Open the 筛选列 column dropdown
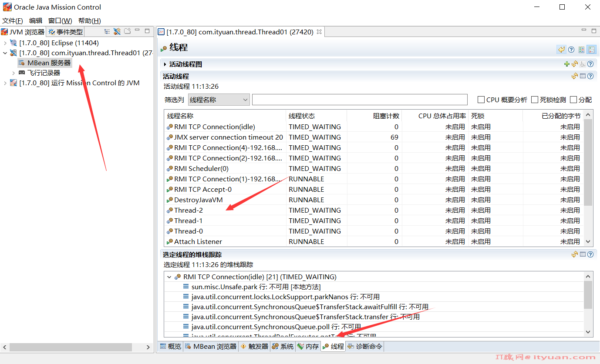Image resolution: width=600 pixels, height=364 pixels. click(x=219, y=100)
